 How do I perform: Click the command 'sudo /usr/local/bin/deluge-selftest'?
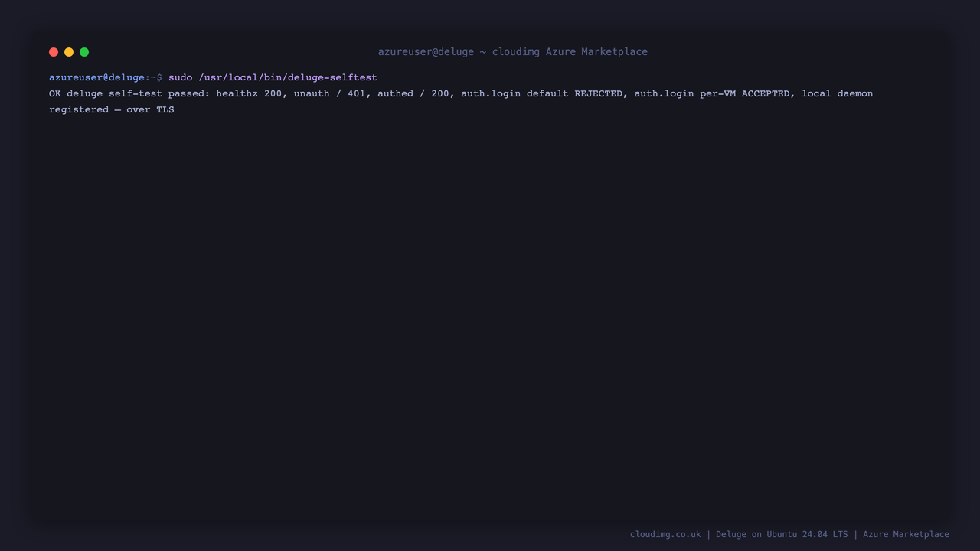(x=273, y=77)
